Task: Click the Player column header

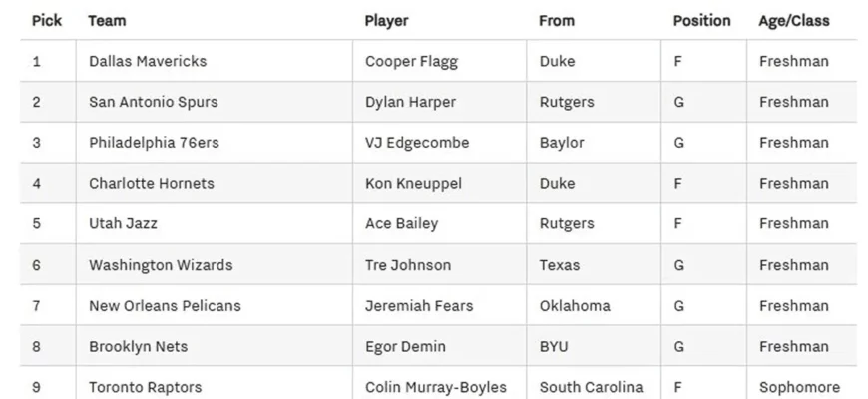Action: point(386,20)
